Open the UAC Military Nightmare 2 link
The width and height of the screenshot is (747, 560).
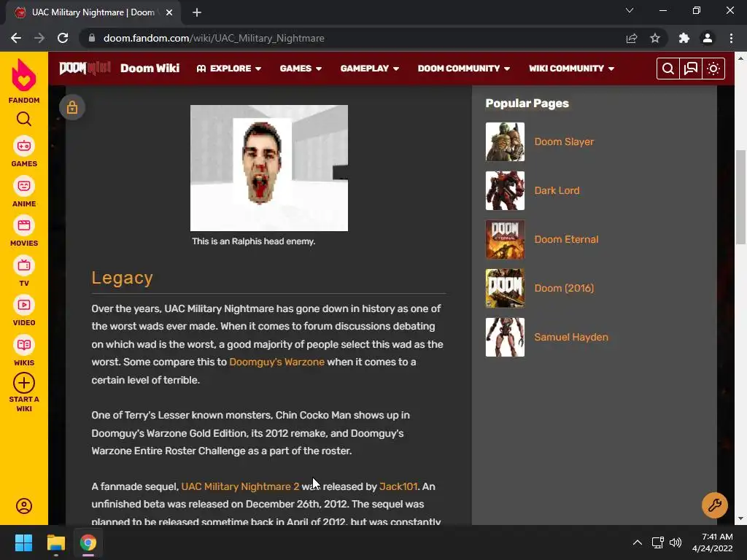click(x=240, y=486)
